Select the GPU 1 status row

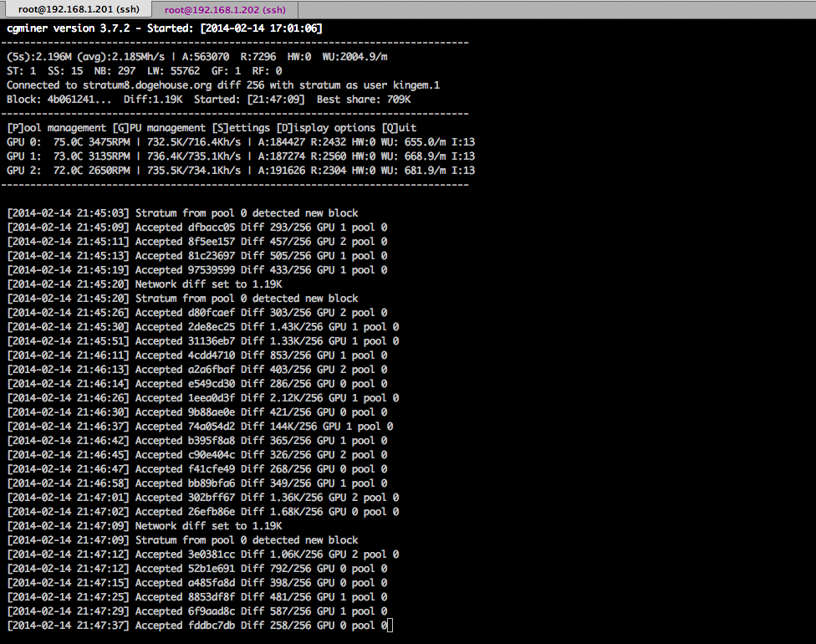point(241,156)
